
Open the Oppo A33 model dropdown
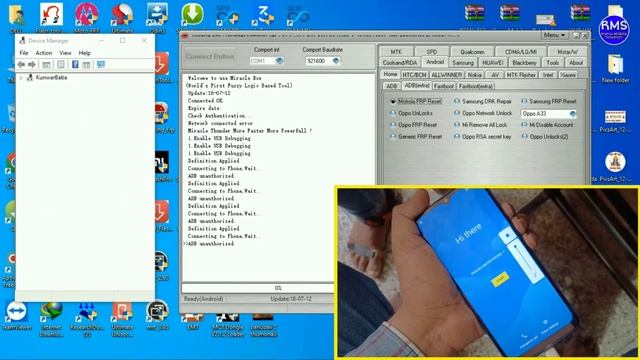point(573,113)
